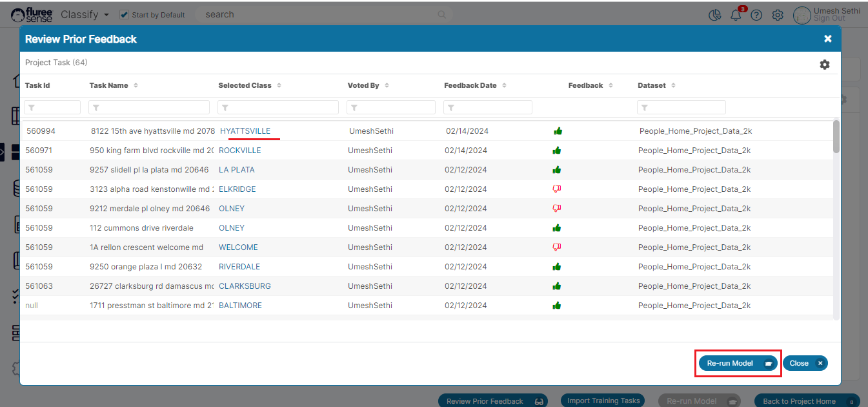Click thumbs-down icon in WELCOME row

[556, 247]
